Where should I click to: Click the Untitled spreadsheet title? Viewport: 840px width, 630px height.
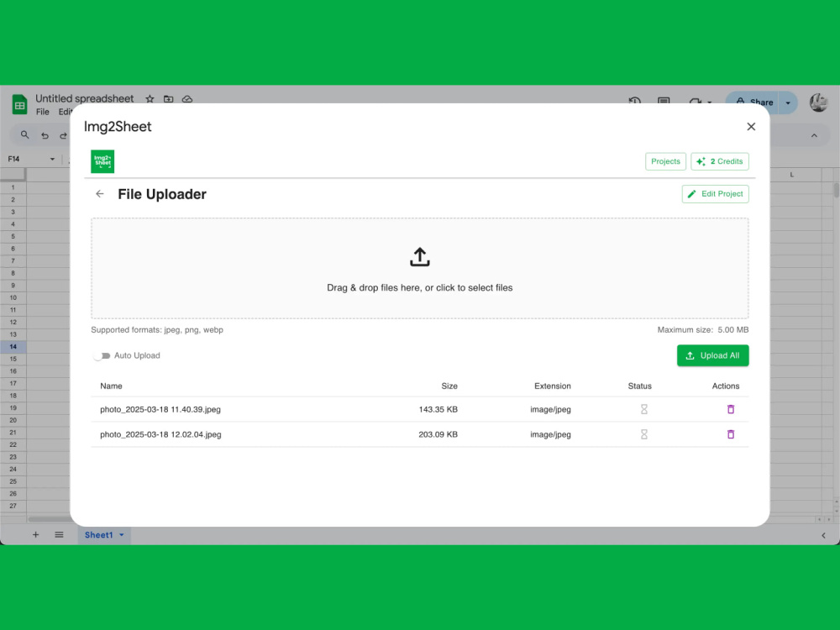(85, 98)
